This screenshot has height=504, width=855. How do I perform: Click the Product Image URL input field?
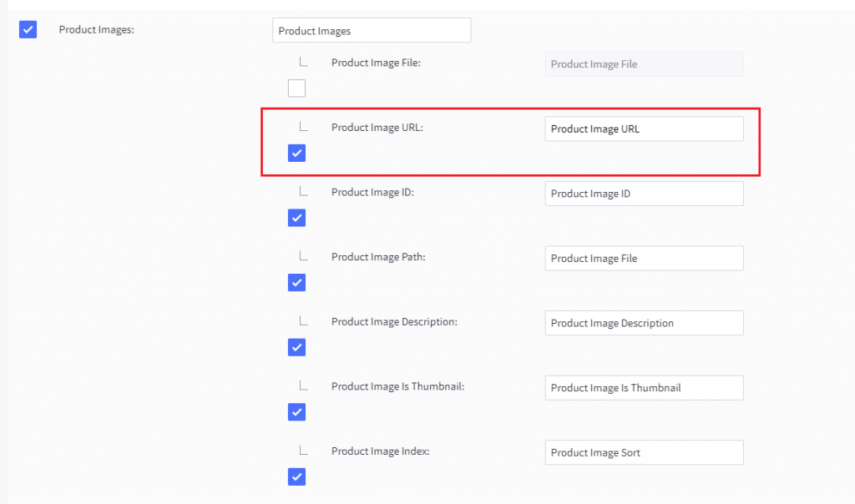pyautogui.click(x=643, y=129)
